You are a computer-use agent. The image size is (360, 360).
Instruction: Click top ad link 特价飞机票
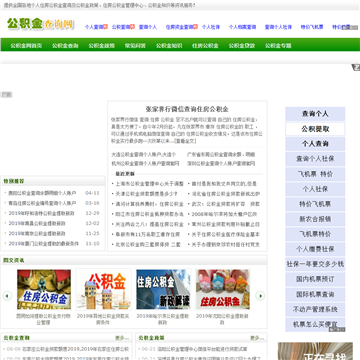click(312, 27)
